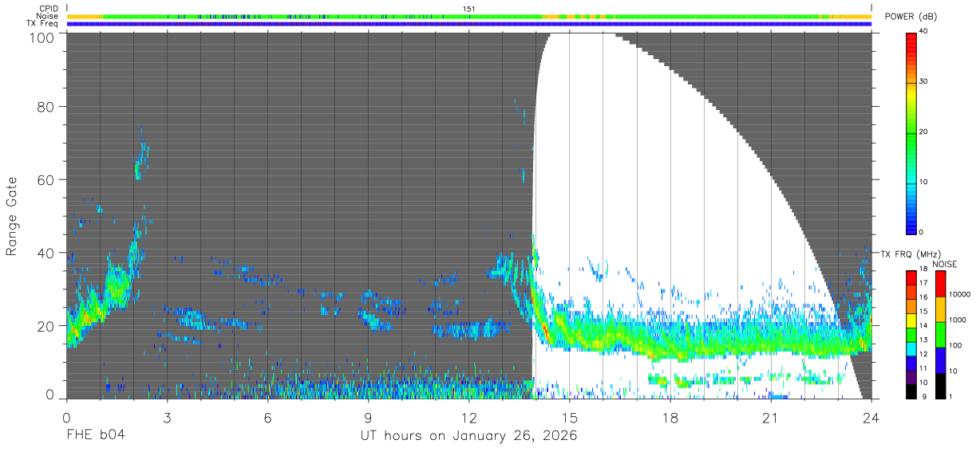
Task: Click the 100 label on noise scale
Action: [x=954, y=345]
